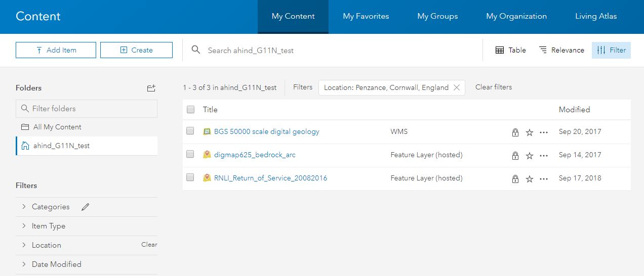
Task: Expand the Date Modified filter section
Action: pyautogui.click(x=24, y=264)
